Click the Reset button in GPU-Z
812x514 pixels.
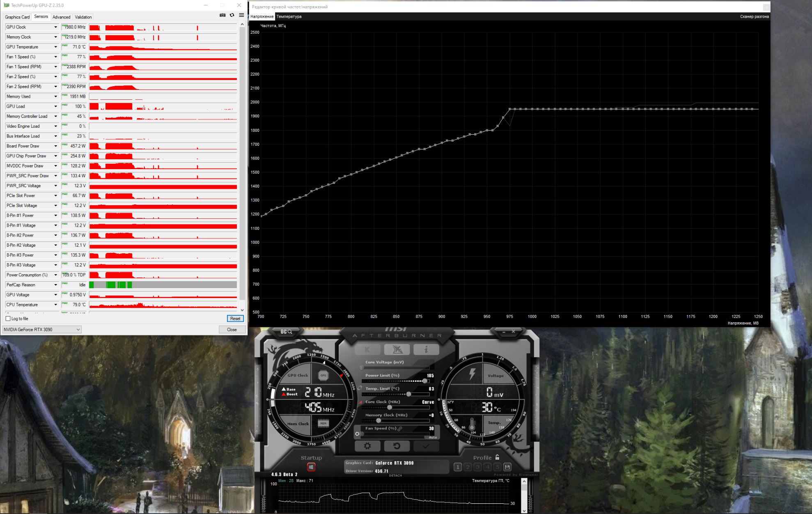point(235,319)
